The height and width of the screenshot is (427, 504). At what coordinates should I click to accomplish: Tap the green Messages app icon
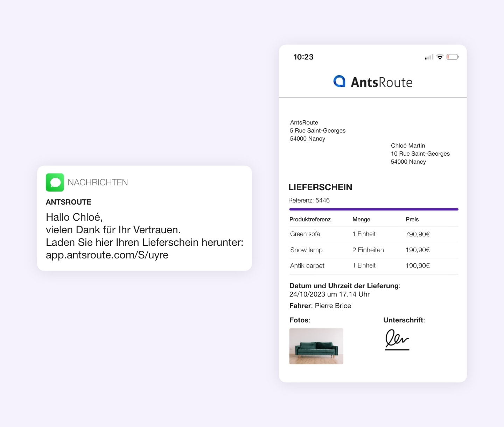(55, 183)
